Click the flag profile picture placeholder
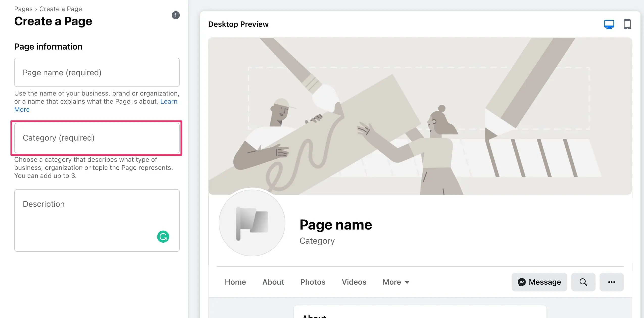 pos(252,223)
